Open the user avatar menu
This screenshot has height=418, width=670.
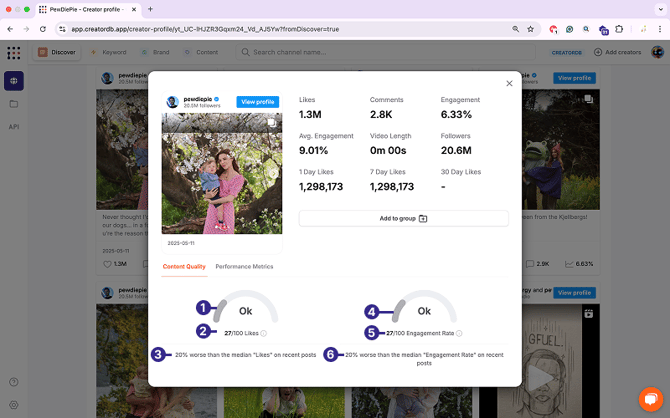(657, 52)
